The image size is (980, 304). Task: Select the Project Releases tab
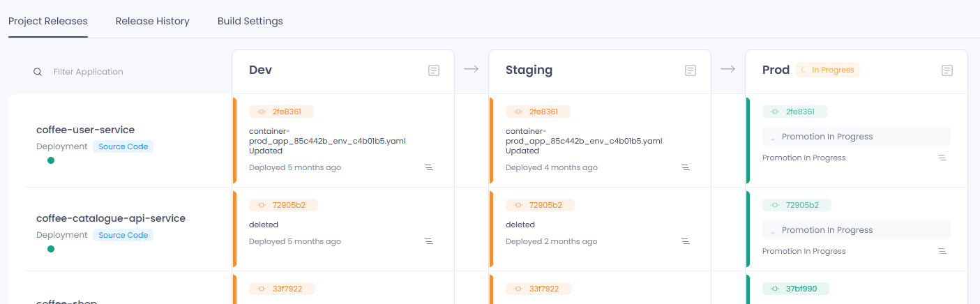48,21
